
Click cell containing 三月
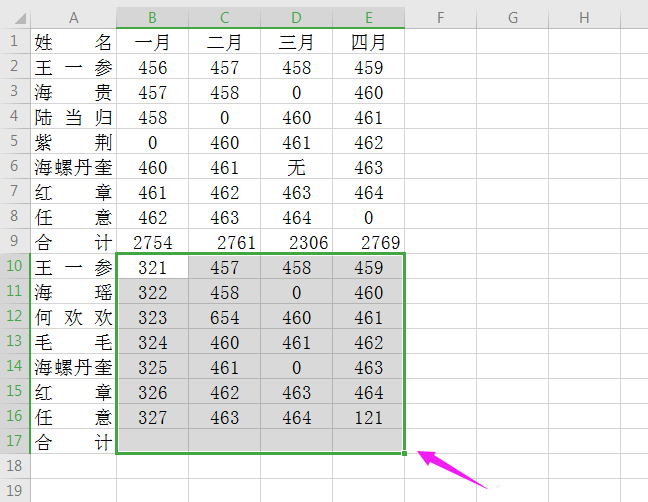pos(296,41)
